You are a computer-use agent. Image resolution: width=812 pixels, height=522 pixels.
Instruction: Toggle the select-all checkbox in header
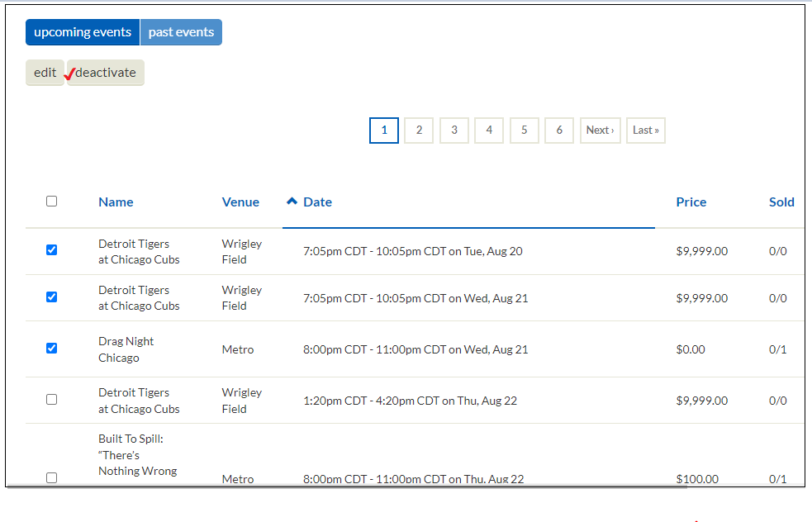(51, 201)
